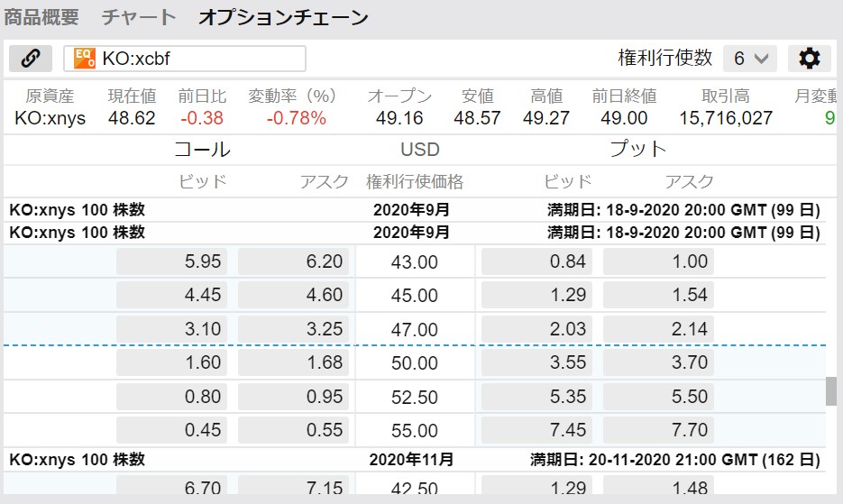Image resolution: width=843 pixels, height=504 pixels.
Task: Click the 権利行使価格 column header
Action: point(415,182)
